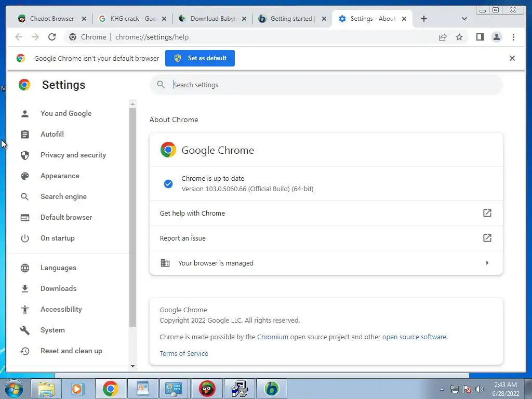
Task: Open the Windows Start menu
Action: click(x=14, y=389)
